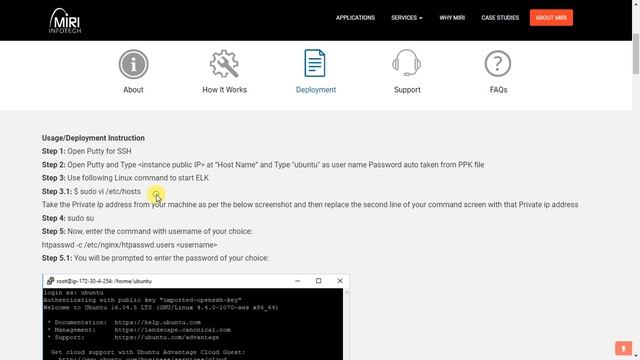Click the Step 2 instruction about Host Name
This screenshot has height=360, width=640.
pos(263,165)
